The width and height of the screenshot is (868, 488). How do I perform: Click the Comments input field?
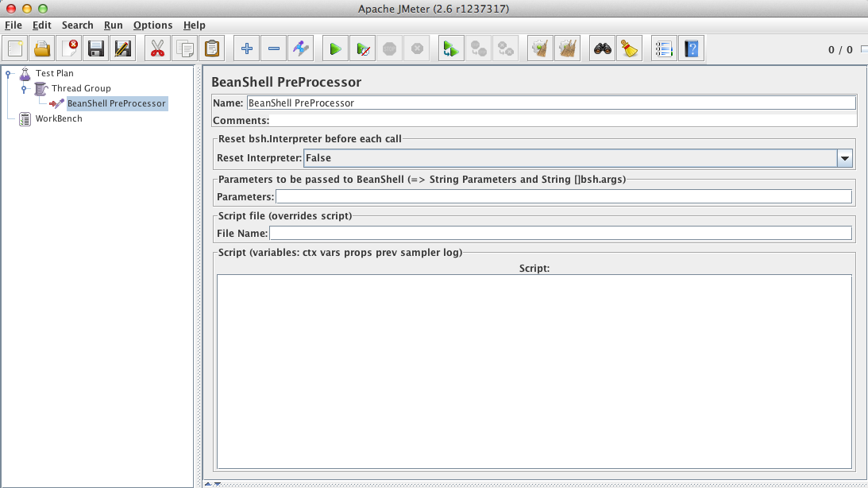[x=562, y=120]
